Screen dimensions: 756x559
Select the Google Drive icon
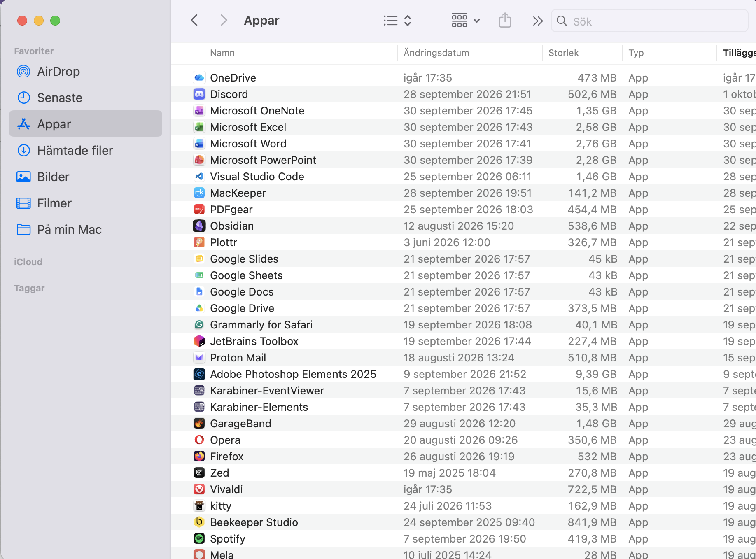tap(199, 308)
